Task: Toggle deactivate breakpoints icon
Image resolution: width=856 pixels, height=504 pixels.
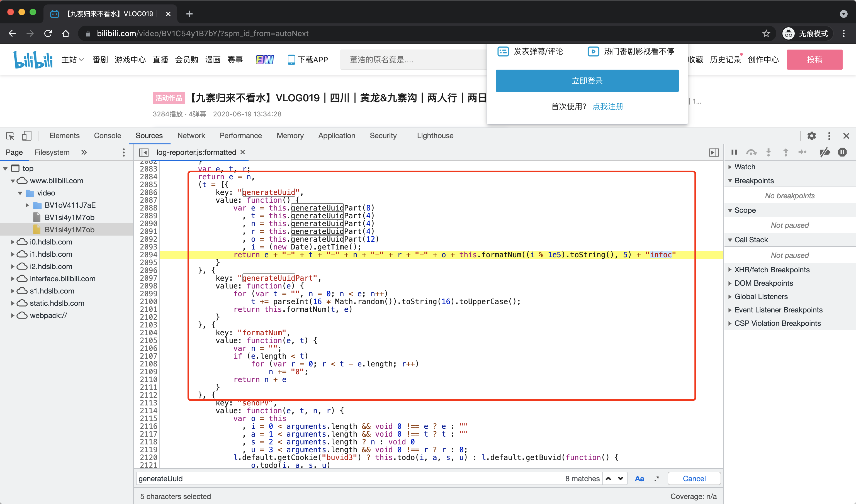Action: click(x=825, y=152)
